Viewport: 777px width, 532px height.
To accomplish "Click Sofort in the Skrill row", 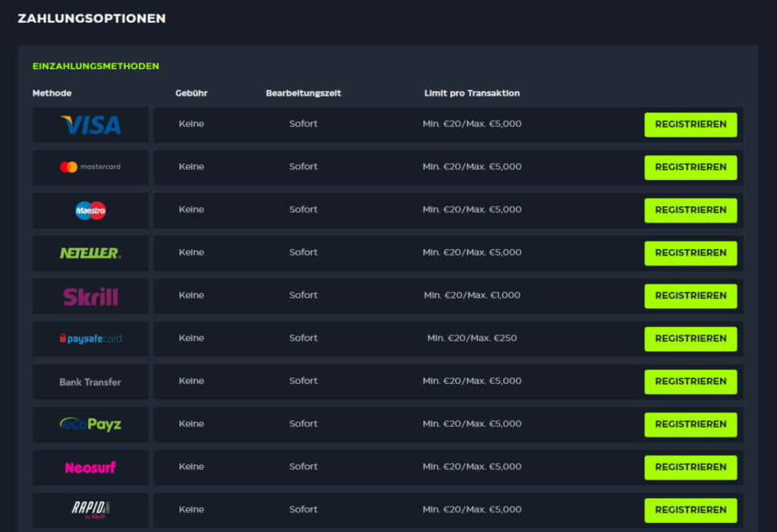I will 304,295.
